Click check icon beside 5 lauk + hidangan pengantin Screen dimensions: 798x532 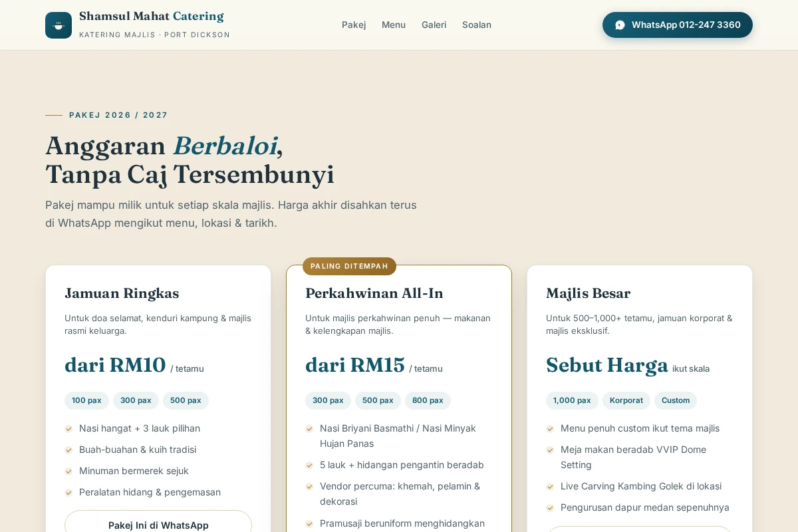pyautogui.click(x=309, y=465)
